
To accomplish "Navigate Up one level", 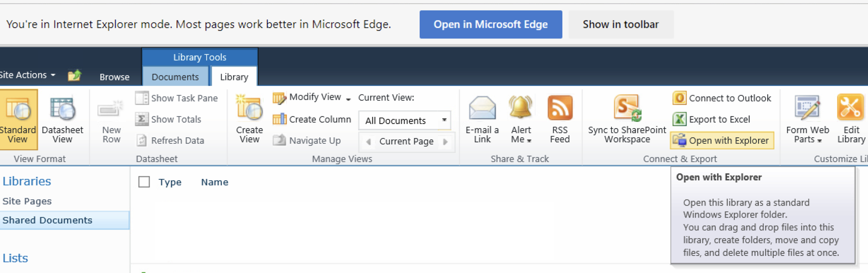I will point(307,140).
